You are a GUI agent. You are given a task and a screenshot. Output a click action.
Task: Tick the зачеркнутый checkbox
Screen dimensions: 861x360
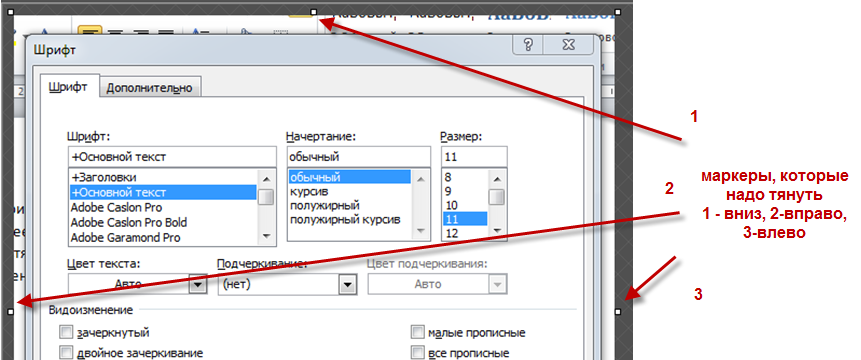66,333
